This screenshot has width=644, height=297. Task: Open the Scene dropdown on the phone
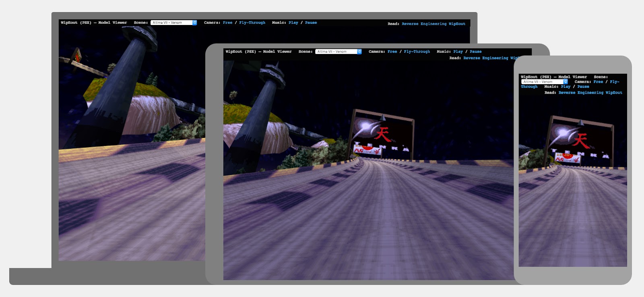point(545,82)
